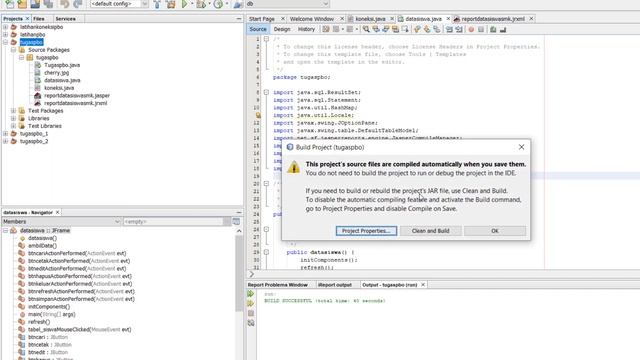Close the Build Project dialog

(521, 147)
